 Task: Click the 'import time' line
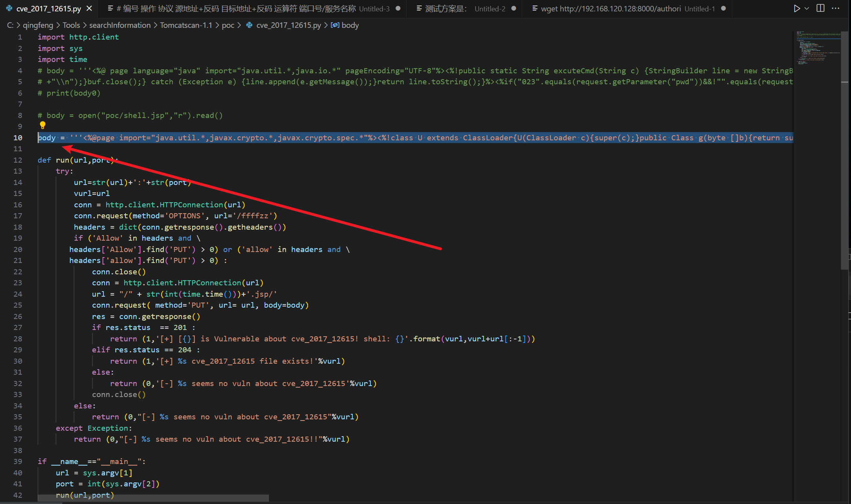point(62,59)
